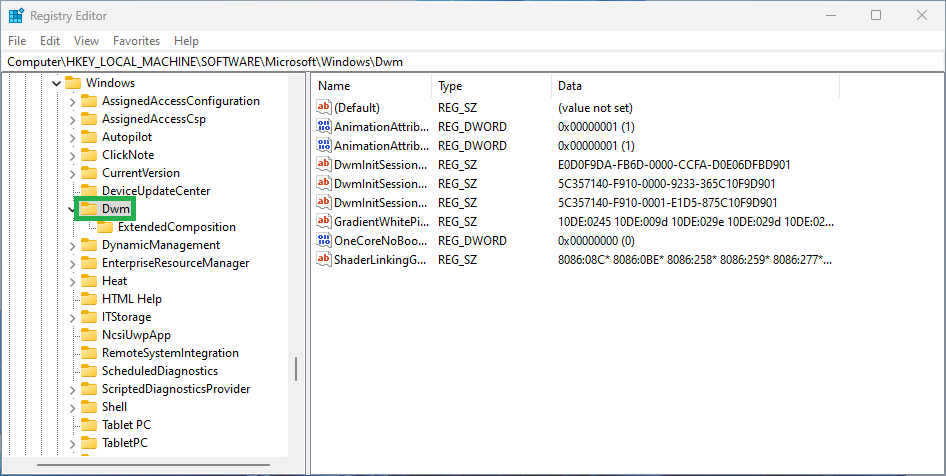
Task: Select the GradientWhitePi... value name
Action: point(381,221)
